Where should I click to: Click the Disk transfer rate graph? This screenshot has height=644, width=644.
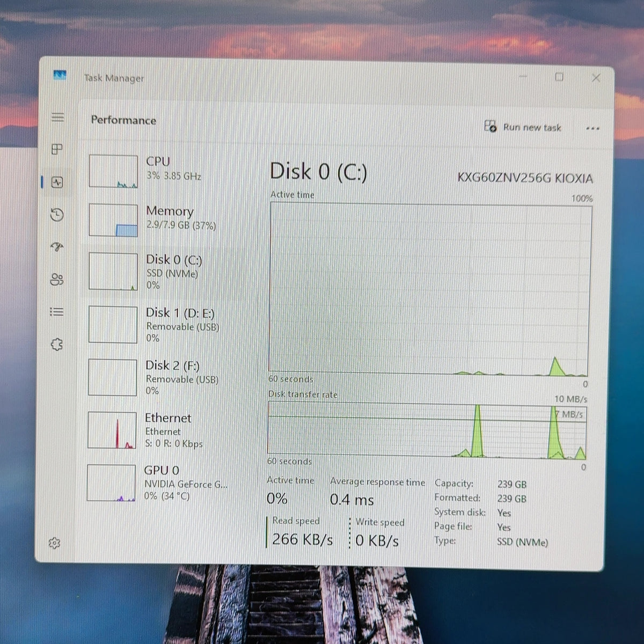pos(427,431)
